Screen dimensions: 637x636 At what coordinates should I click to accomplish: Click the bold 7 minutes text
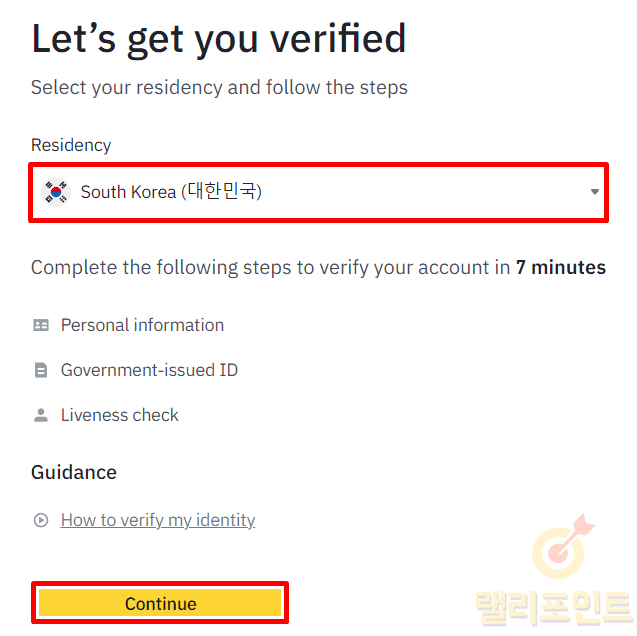[x=561, y=267]
